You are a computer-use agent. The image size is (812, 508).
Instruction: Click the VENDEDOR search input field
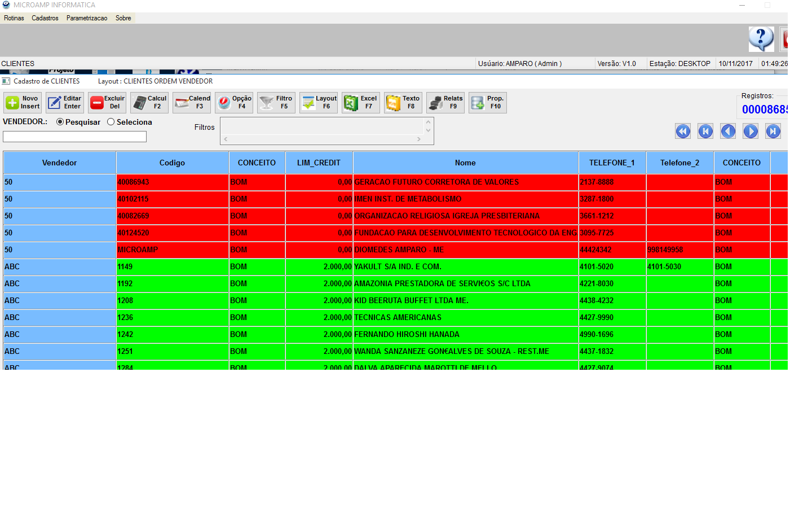pyautogui.click(x=74, y=137)
